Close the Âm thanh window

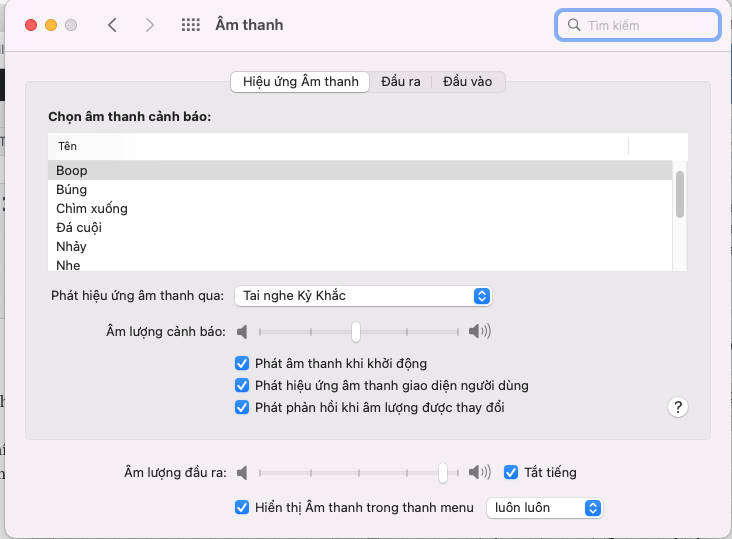coord(31,25)
